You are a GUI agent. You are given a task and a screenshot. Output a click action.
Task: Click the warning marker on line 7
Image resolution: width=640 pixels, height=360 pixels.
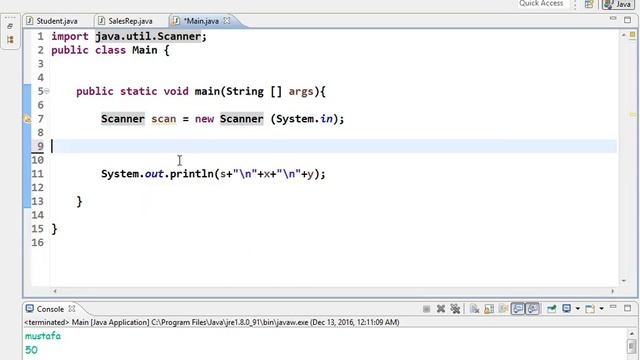click(x=27, y=119)
